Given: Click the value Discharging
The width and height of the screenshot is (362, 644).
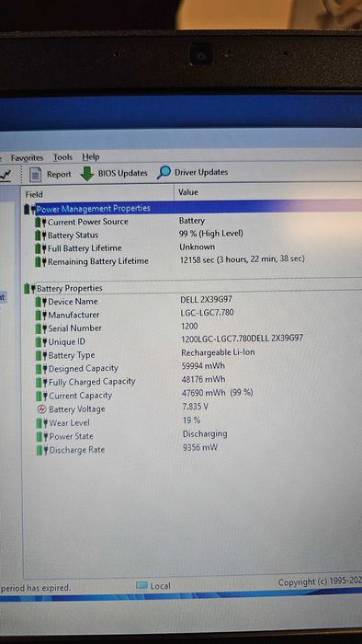Looking at the screenshot, I should [205, 433].
